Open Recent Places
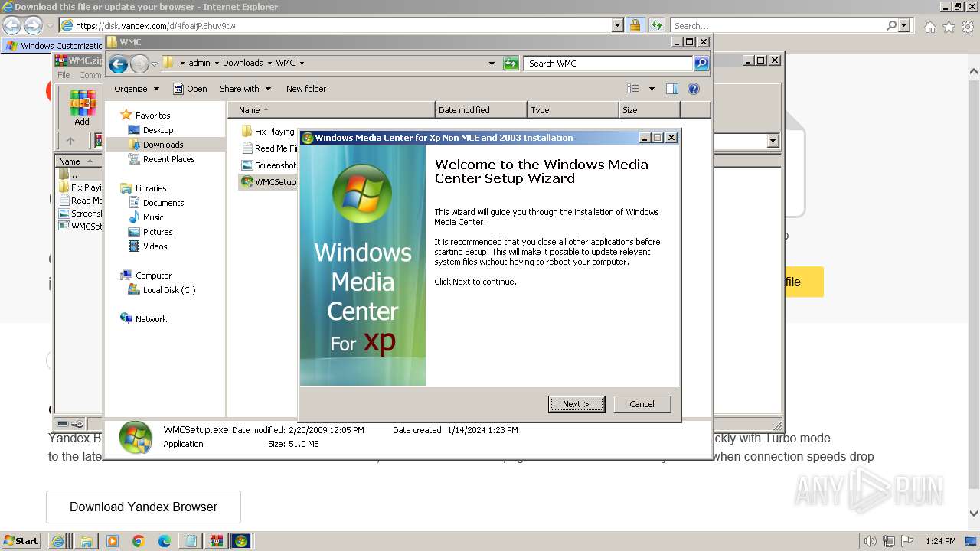 [x=168, y=159]
